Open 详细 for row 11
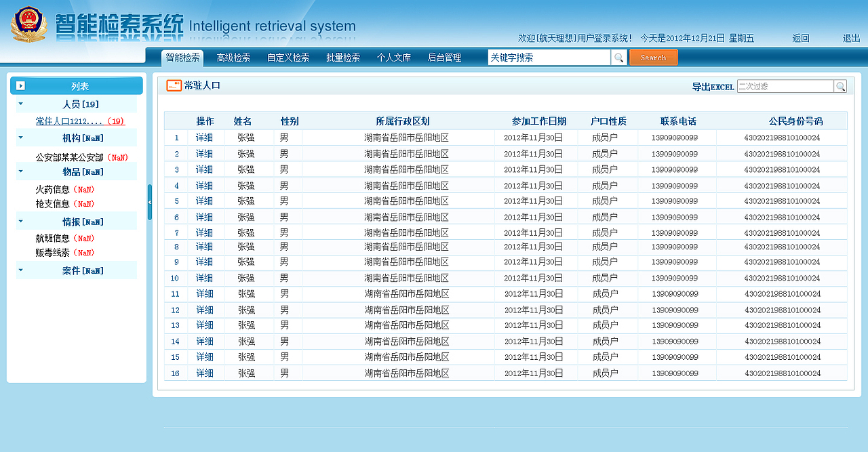Viewport: 868px width, 452px height. coord(205,293)
